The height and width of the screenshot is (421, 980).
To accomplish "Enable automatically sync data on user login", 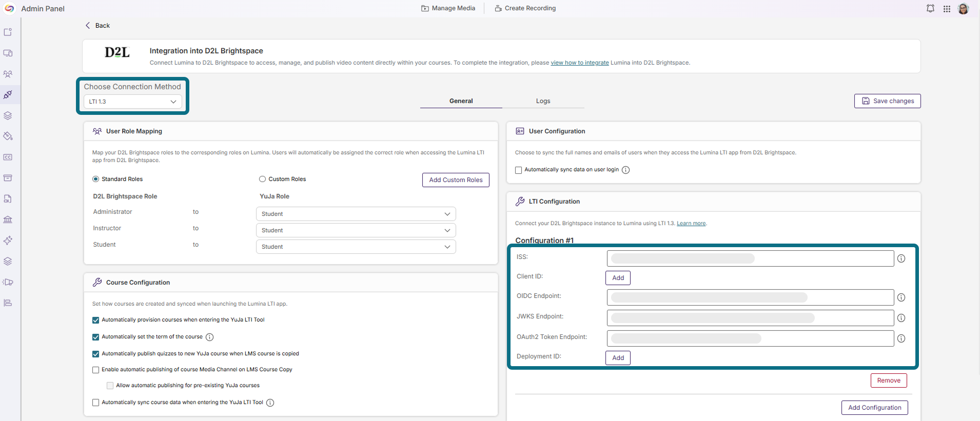I will (x=518, y=170).
